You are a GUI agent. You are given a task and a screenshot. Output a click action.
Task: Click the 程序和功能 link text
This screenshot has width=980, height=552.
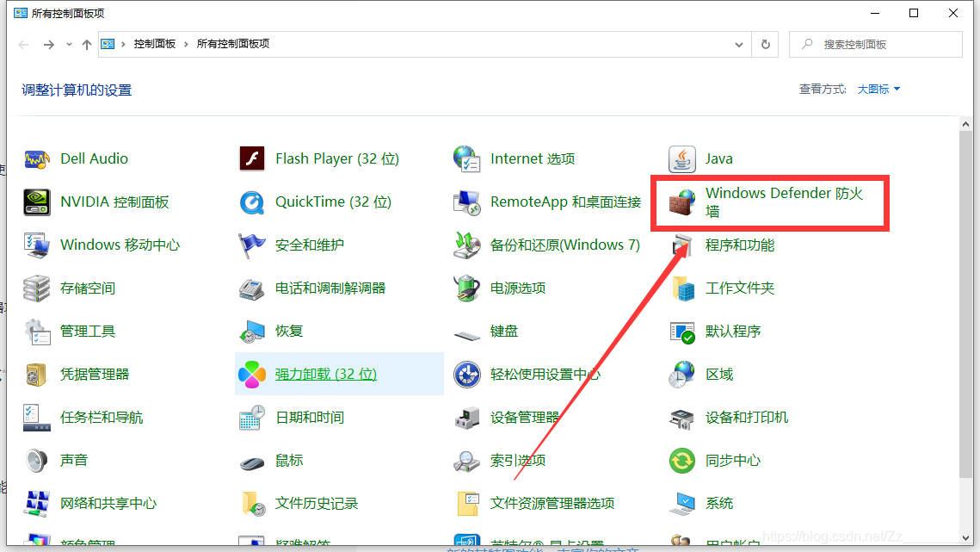pyautogui.click(x=739, y=245)
